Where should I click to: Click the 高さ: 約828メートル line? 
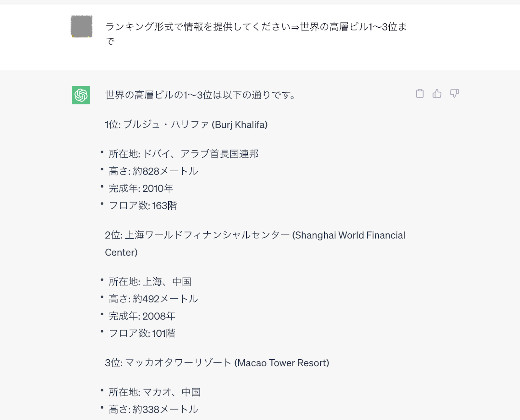[153, 171]
